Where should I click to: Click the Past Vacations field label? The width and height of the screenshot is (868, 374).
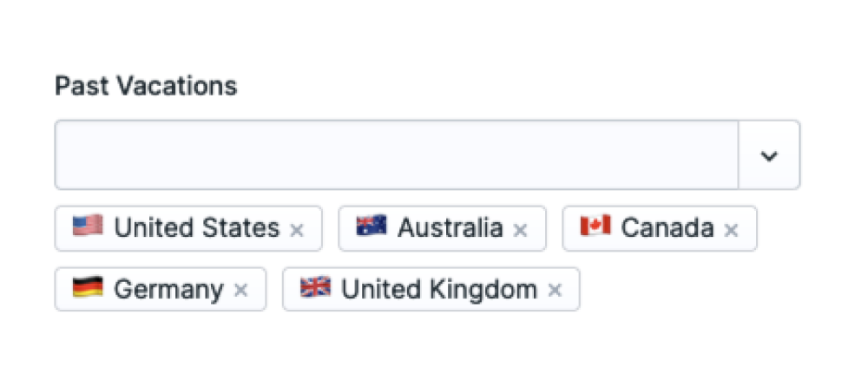(x=146, y=86)
